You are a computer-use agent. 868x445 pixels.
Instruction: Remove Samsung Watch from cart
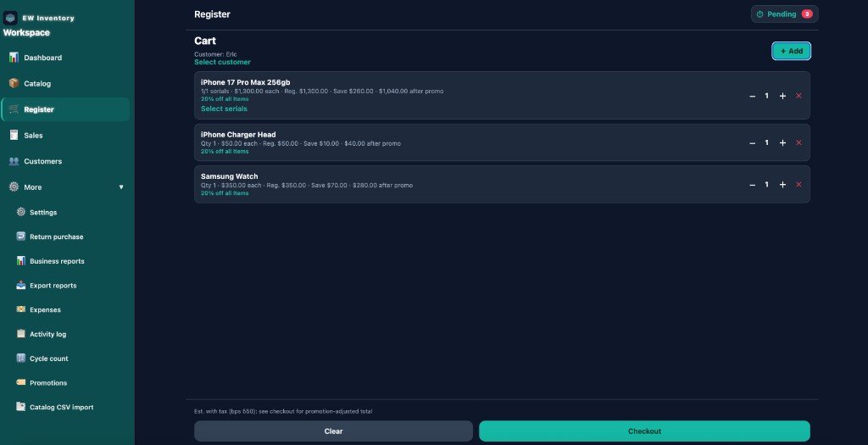798,185
